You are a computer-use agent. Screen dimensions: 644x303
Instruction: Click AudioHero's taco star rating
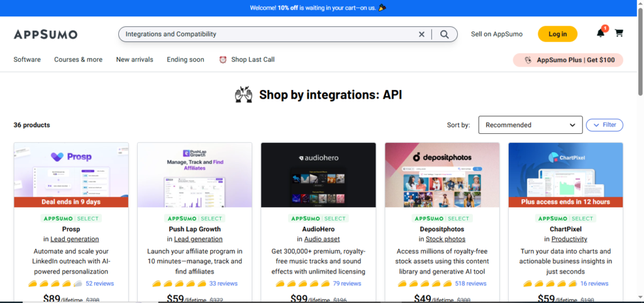pos(303,284)
